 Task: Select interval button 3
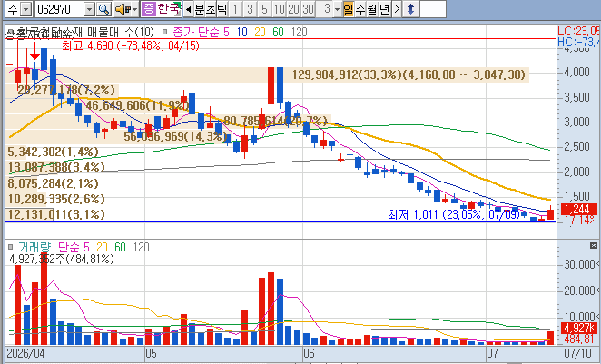tap(250, 9)
